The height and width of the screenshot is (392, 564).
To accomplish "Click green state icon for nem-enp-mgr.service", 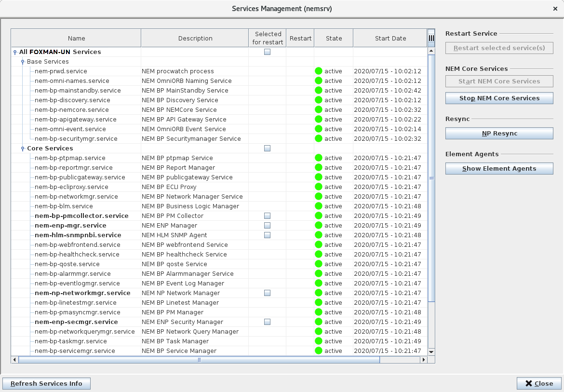I will (x=319, y=226).
